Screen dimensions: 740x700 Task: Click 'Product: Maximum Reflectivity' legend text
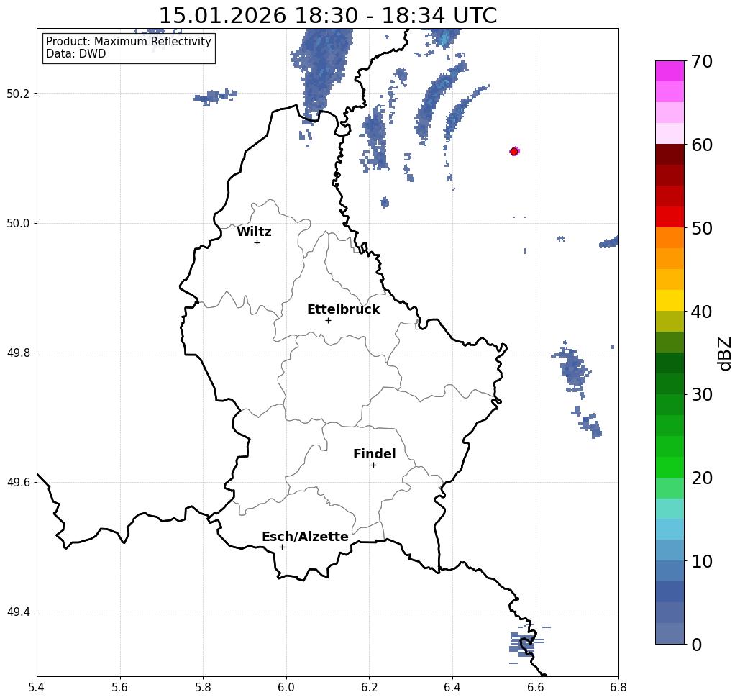128,42
